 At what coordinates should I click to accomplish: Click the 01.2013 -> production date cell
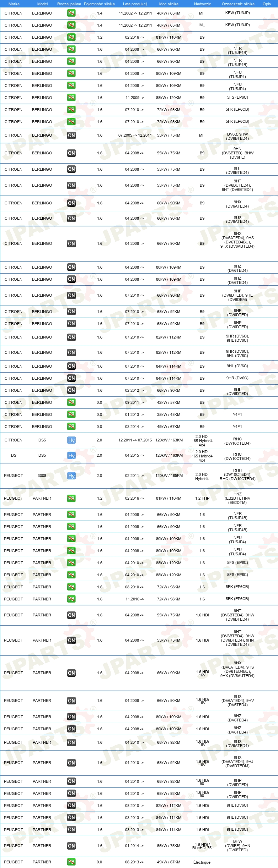click(134, 414)
